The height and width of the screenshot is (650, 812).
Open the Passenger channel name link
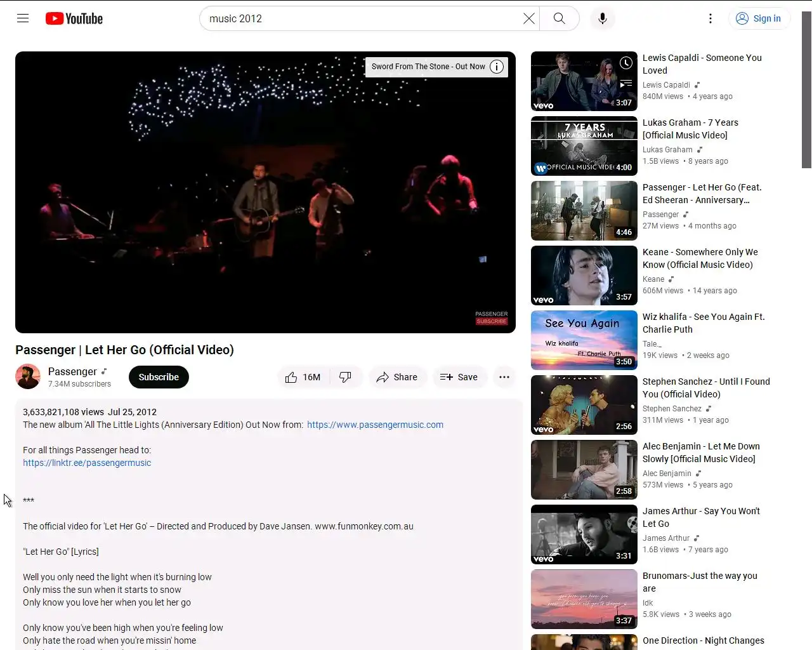(72, 371)
